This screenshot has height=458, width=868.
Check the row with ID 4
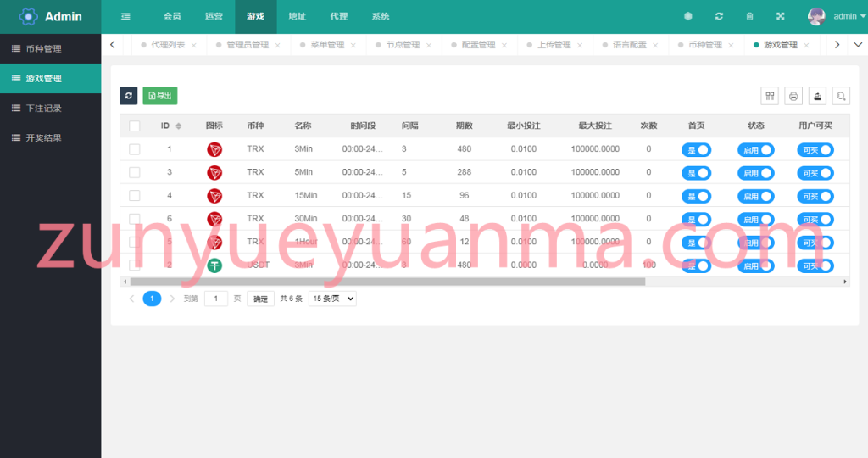click(135, 195)
